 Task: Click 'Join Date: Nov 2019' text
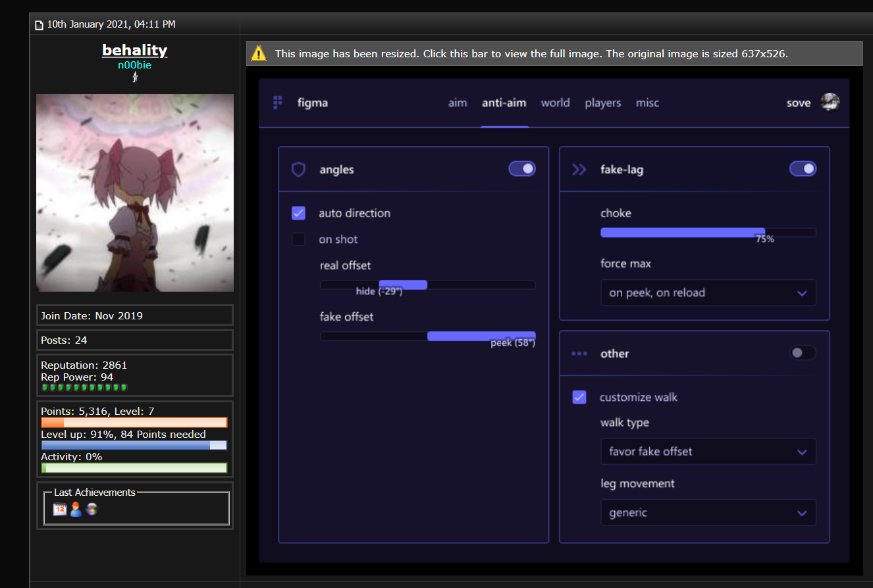pyautogui.click(x=92, y=315)
